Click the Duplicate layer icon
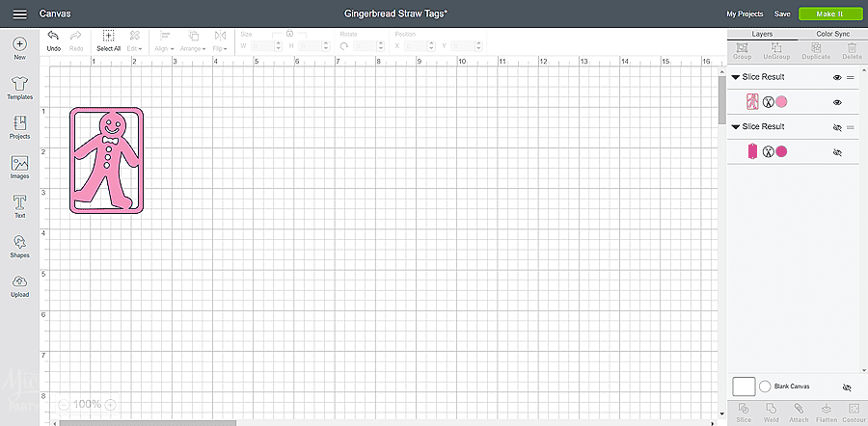This screenshot has height=426, width=868. tap(816, 51)
